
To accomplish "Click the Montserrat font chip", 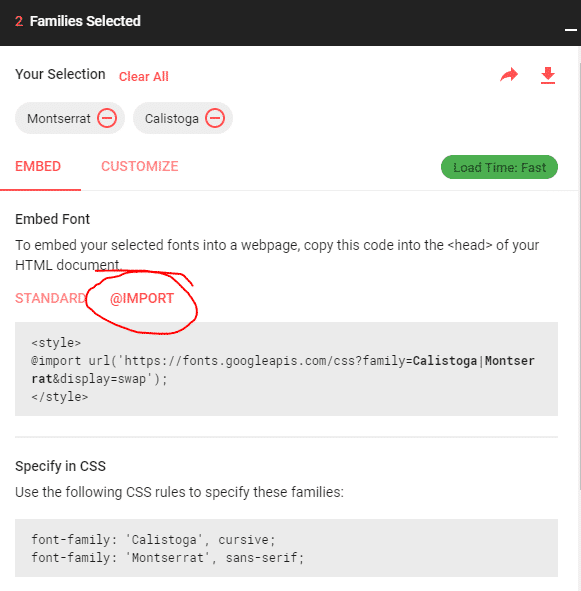I will [x=70, y=118].
